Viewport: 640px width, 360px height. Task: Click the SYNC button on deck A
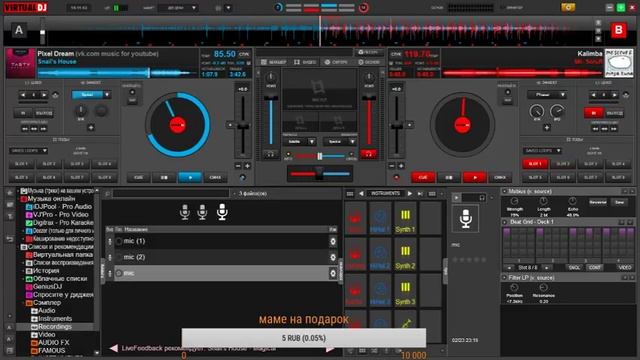(x=215, y=178)
